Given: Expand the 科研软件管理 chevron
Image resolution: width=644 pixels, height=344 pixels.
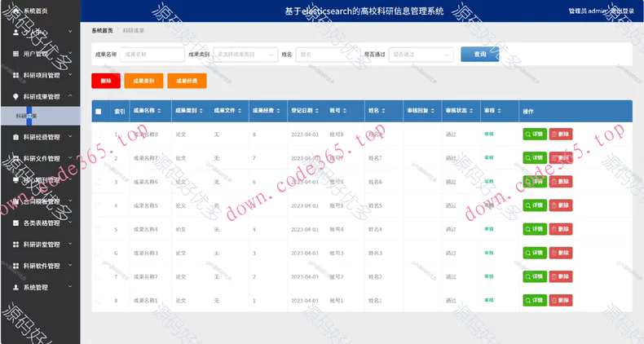Looking at the screenshot, I should tap(70, 265).
